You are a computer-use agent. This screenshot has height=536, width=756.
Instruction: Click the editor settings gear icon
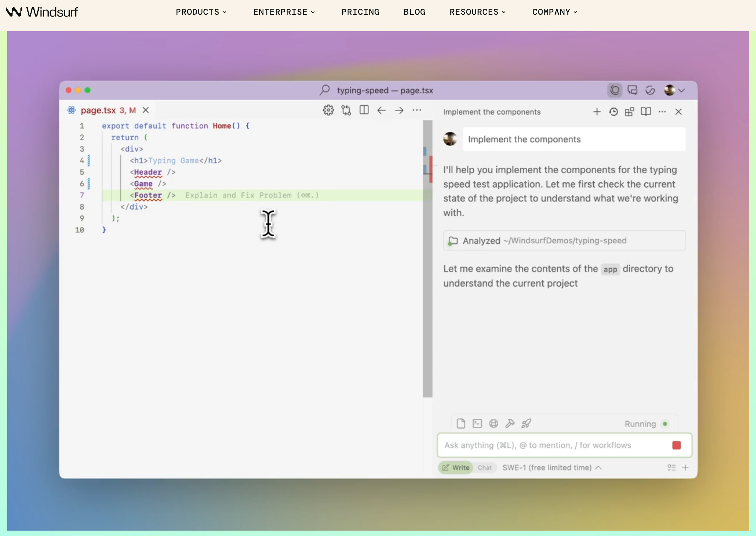tap(328, 110)
